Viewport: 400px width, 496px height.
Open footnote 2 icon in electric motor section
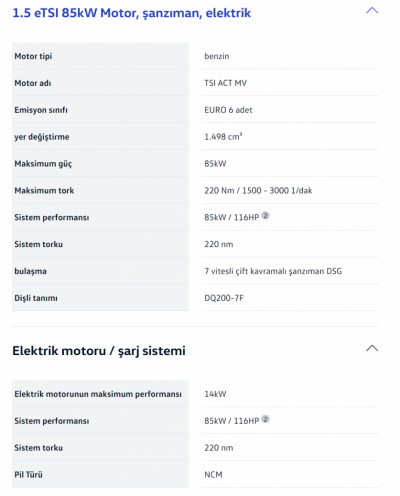click(265, 419)
